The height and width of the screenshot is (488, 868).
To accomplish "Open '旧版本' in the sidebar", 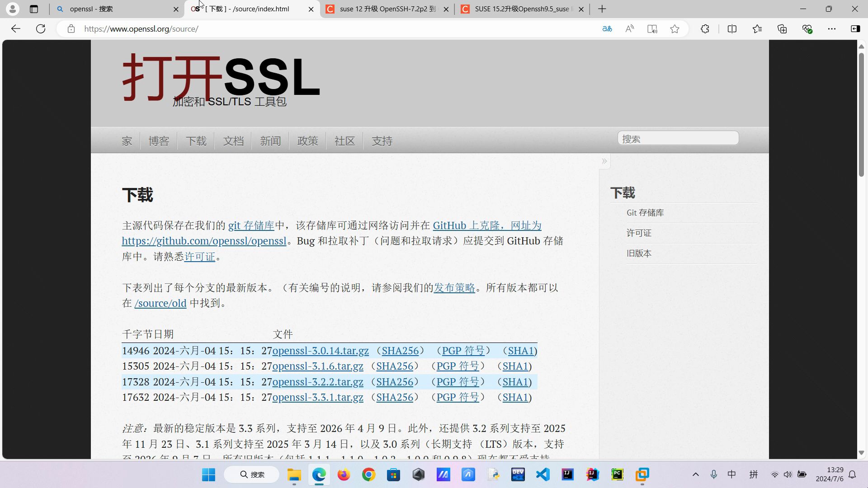I will point(639,253).
